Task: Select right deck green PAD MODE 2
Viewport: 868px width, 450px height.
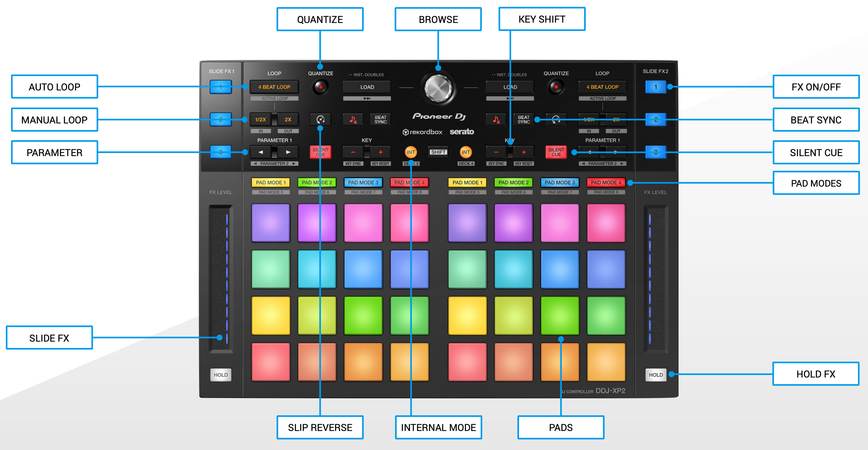Action: coord(514,183)
